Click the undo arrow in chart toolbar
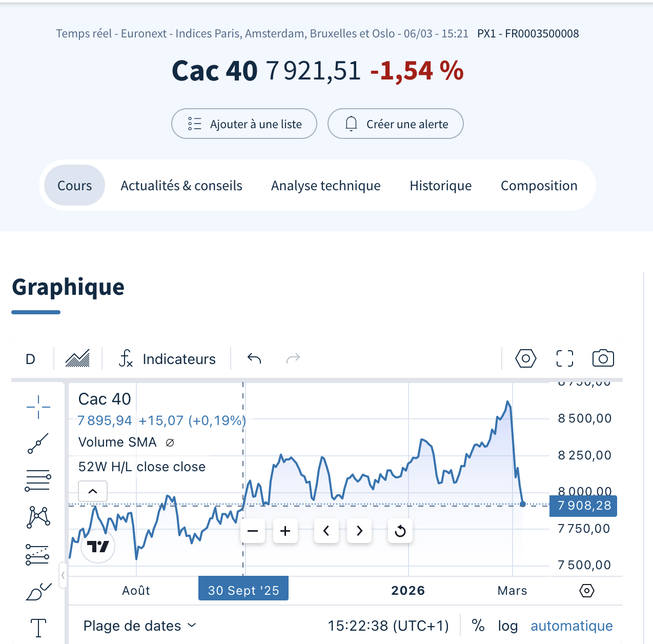653x644 pixels. click(254, 358)
